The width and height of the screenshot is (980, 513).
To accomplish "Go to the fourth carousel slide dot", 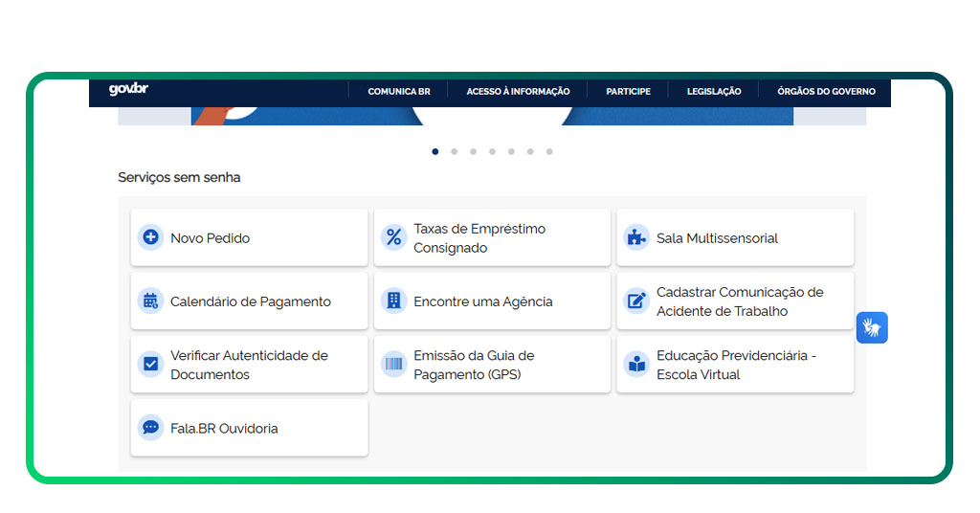I will click(x=493, y=151).
